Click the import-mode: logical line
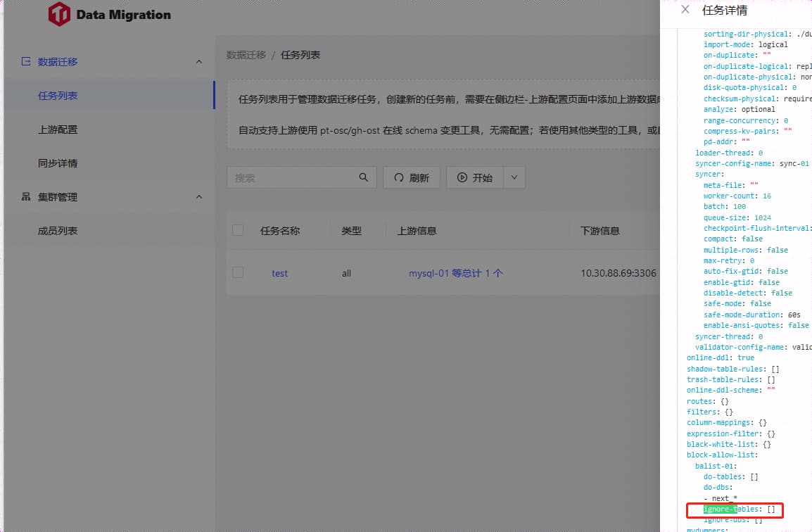Viewport: 812px width, 532px height. 746,44
